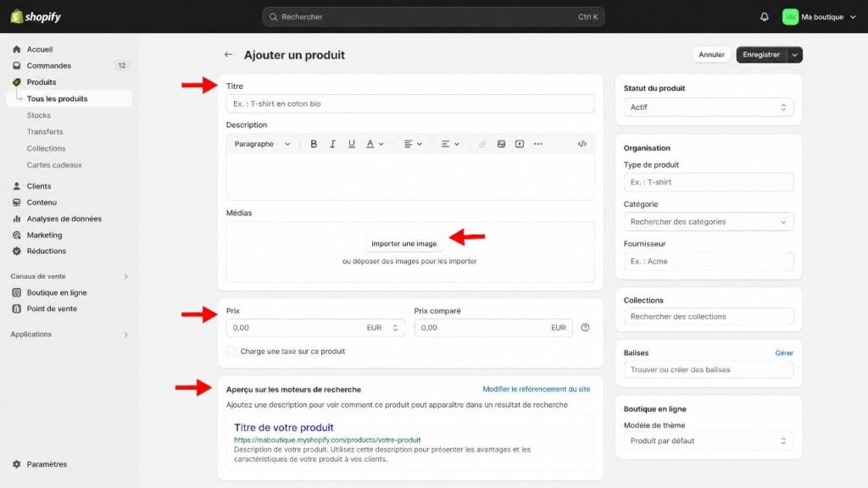Go to Transferts
The image size is (868, 488).
click(x=45, y=131)
